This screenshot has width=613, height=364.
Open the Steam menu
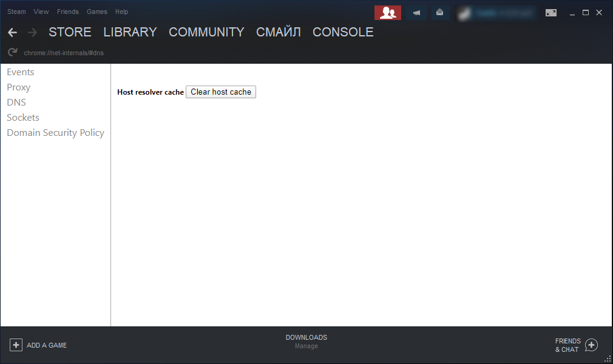pyautogui.click(x=16, y=12)
